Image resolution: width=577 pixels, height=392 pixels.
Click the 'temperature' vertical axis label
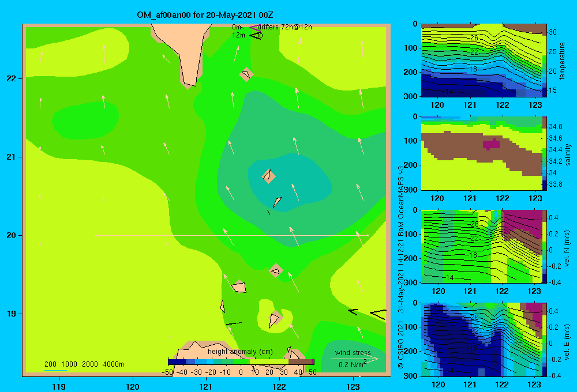(561, 61)
